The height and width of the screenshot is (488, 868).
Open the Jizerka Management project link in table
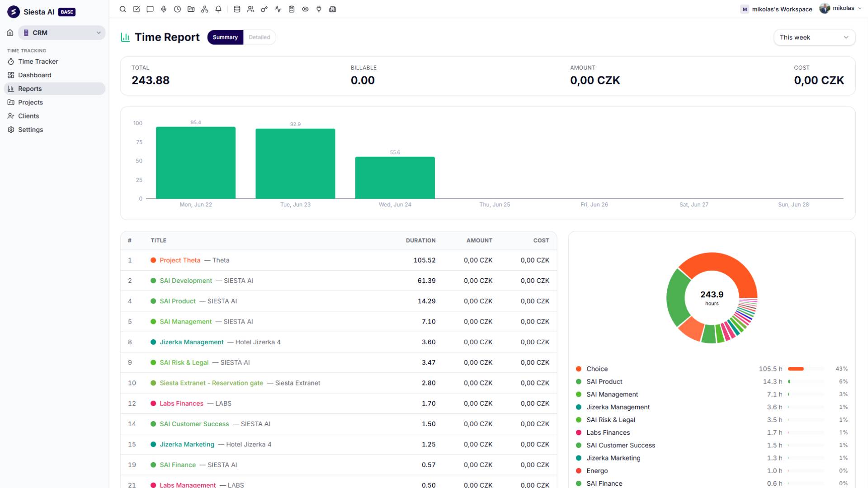[192, 342]
